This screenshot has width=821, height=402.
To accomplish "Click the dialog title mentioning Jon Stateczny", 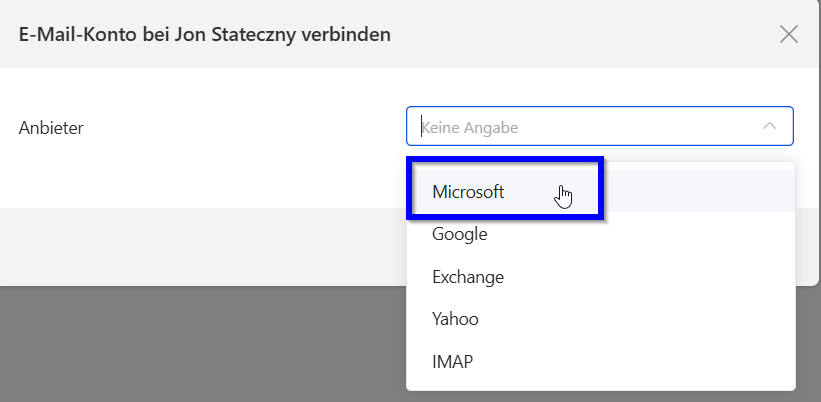I will (205, 35).
